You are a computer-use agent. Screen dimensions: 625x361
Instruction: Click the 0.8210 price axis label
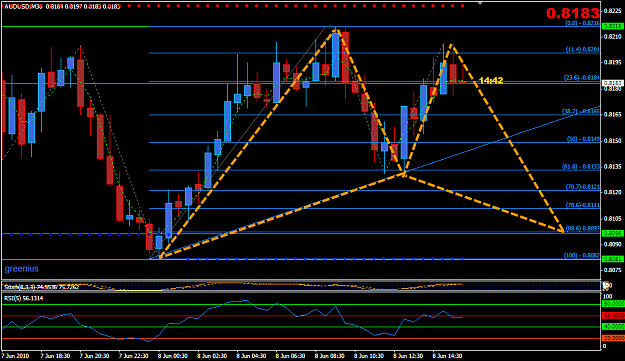613,37
